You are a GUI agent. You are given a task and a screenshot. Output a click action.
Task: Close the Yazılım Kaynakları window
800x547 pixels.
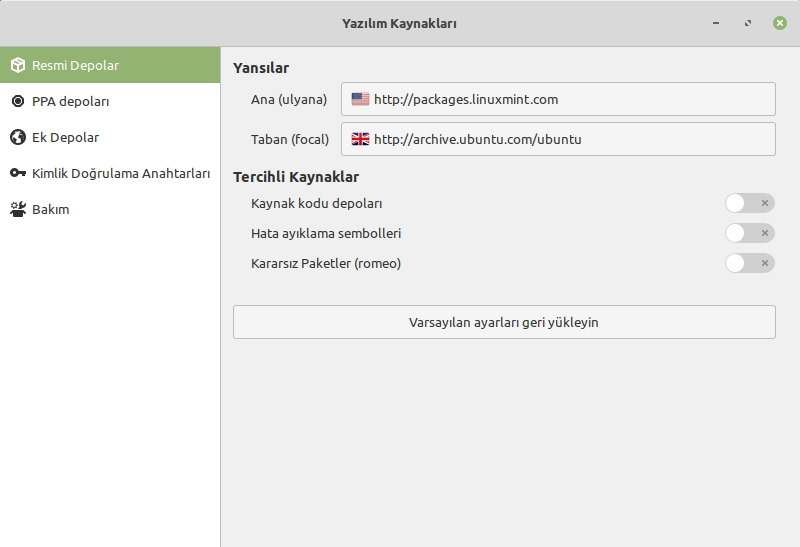780,23
